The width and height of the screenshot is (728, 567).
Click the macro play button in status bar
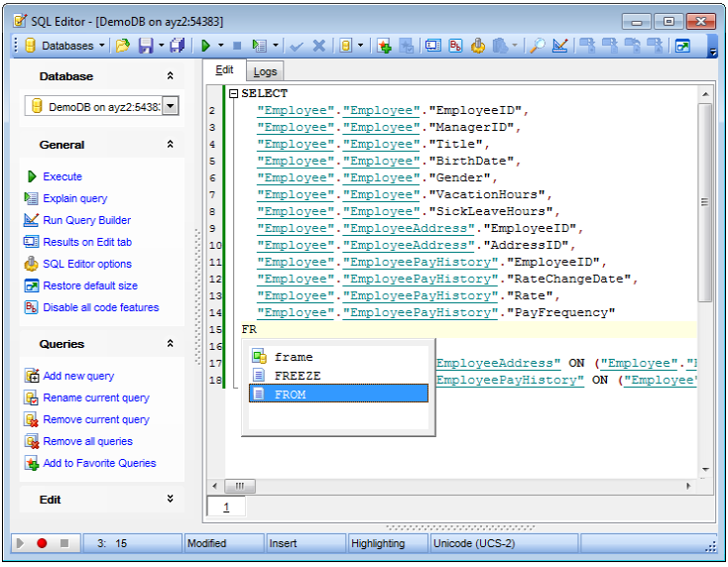pyautogui.click(x=20, y=543)
